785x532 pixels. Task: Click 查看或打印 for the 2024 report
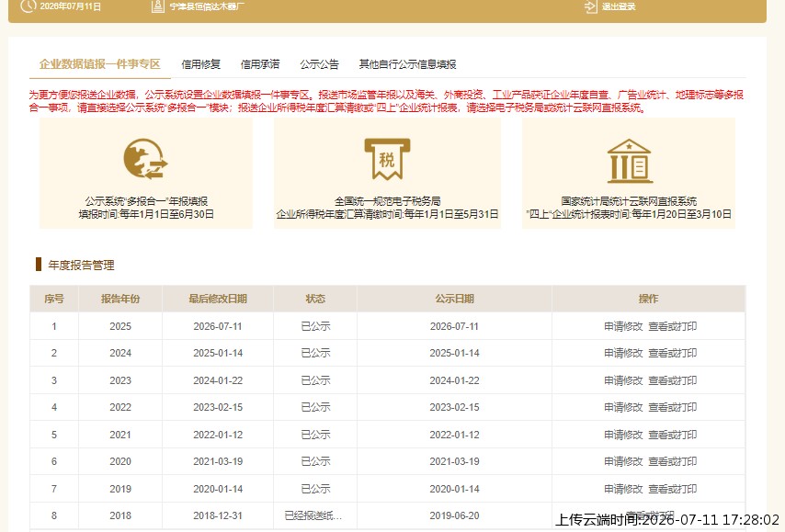click(x=672, y=353)
